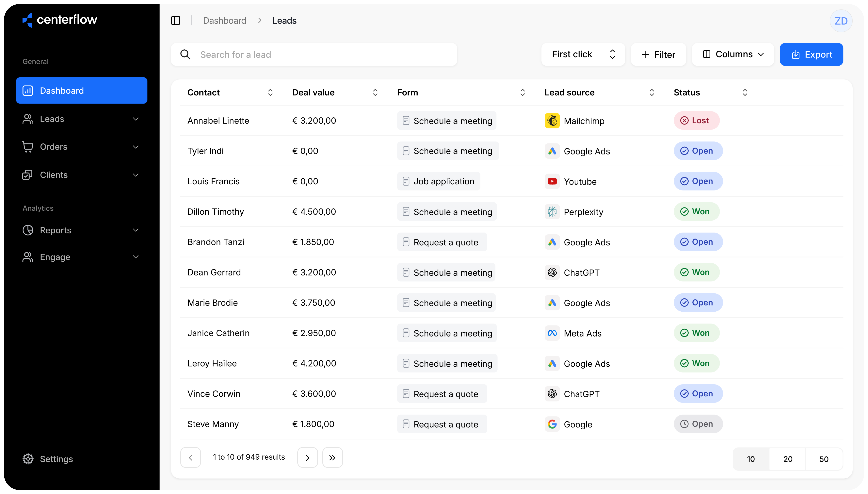Open the First click attribution dropdown
The image size is (868, 494).
tap(583, 54)
